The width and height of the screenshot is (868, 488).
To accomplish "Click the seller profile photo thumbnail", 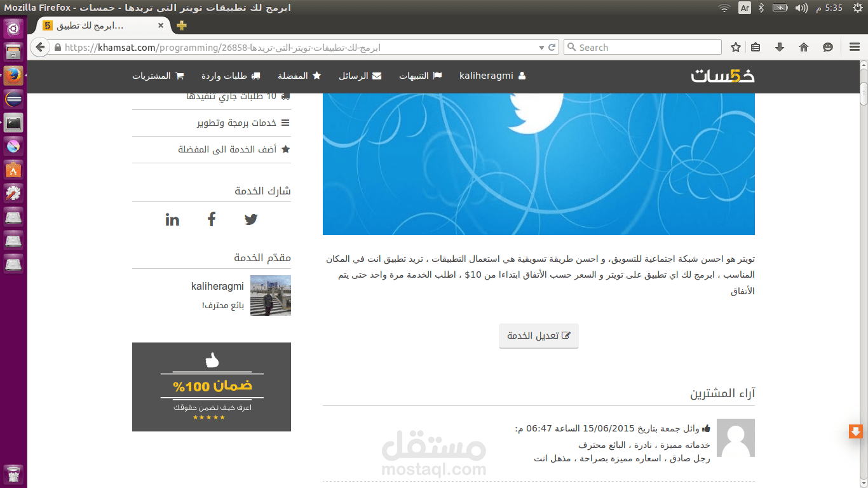I will 271,295.
